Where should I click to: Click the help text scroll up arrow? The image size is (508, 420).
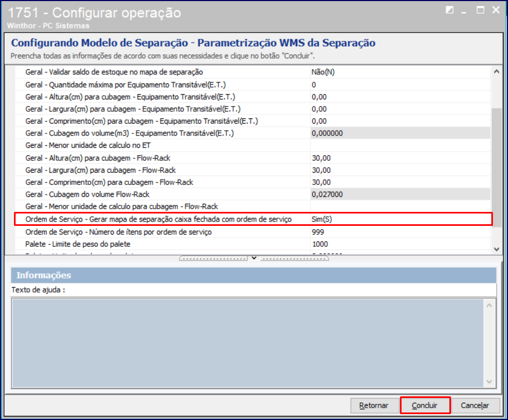tap(489, 305)
